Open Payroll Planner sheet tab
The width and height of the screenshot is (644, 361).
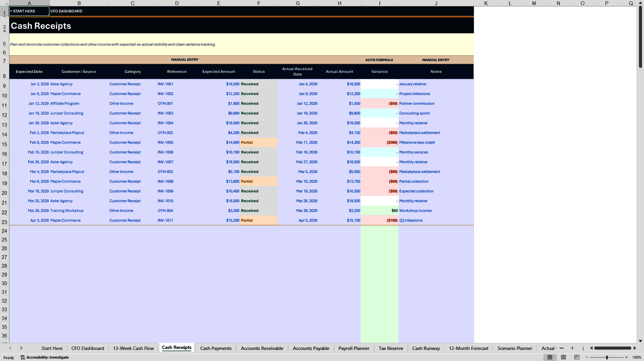354,348
